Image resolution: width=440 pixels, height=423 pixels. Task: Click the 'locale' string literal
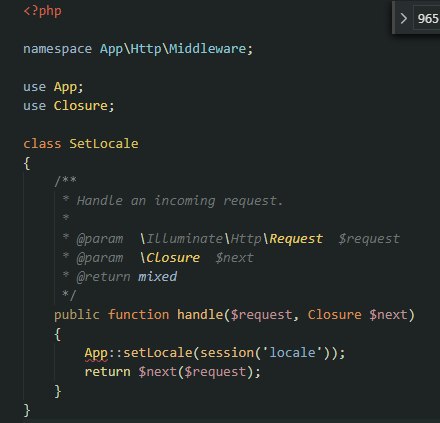coord(292,353)
